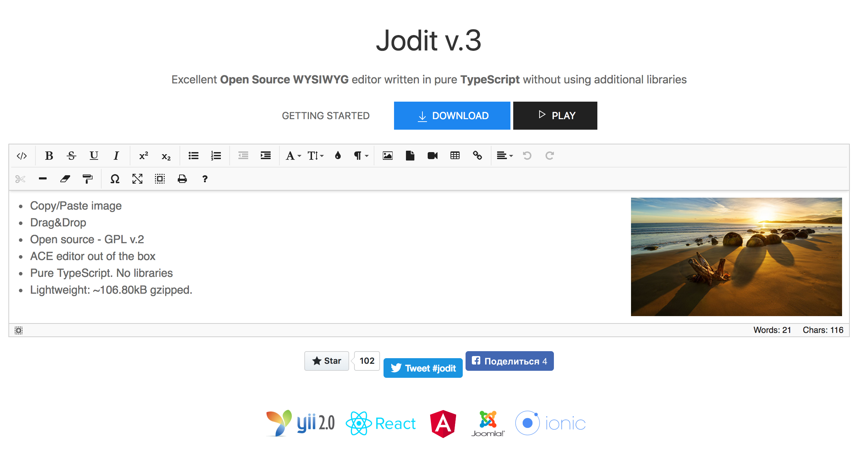Apply strikethrough formatting
The image size is (868, 457).
coord(71,156)
